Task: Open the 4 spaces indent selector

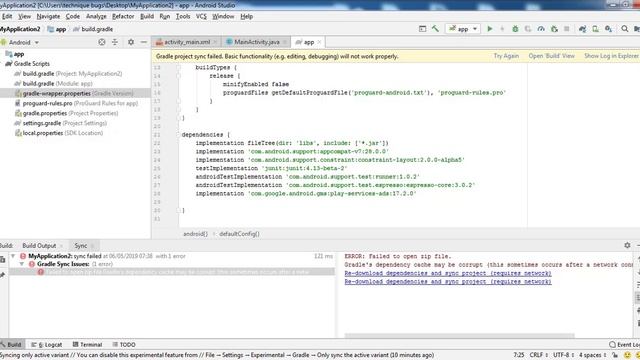Action: point(592,355)
